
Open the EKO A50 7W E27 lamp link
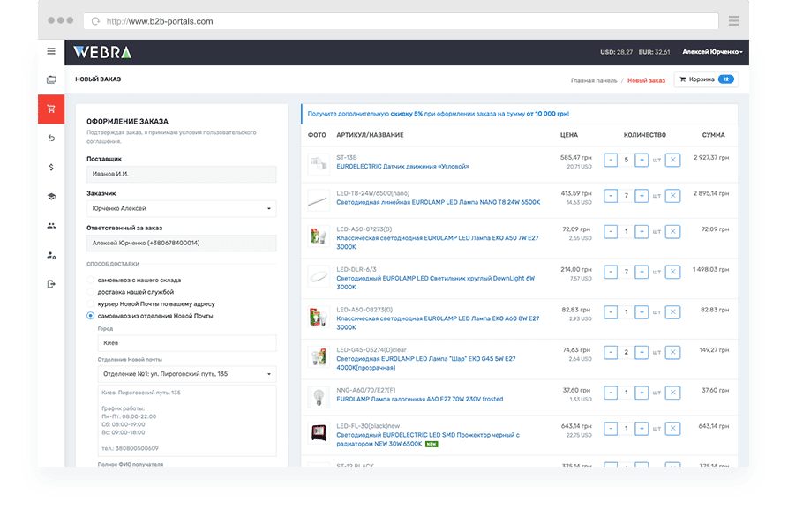(437, 242)
